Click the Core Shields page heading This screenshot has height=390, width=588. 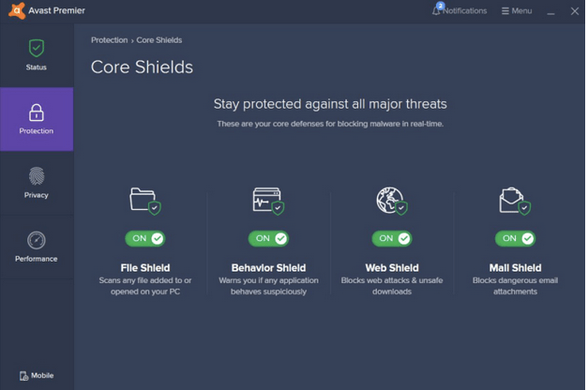[x=143, y=67]
